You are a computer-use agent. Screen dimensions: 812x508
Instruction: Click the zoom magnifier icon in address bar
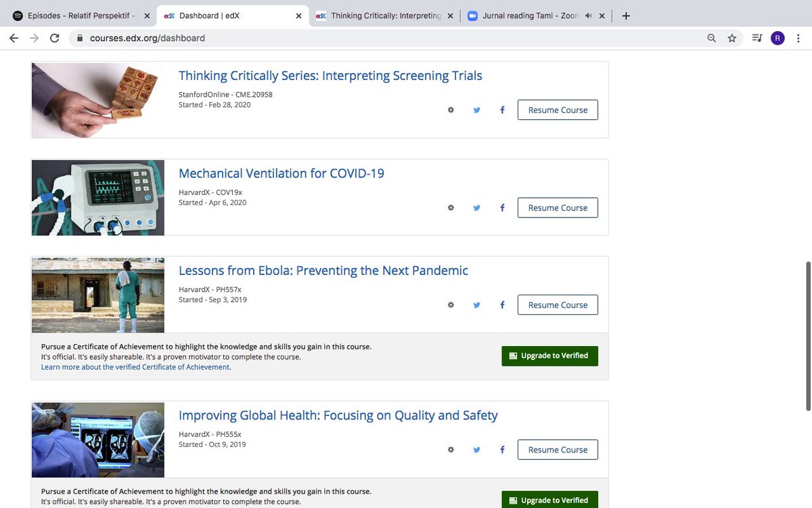pyautogui.click(x=711, y=38)
